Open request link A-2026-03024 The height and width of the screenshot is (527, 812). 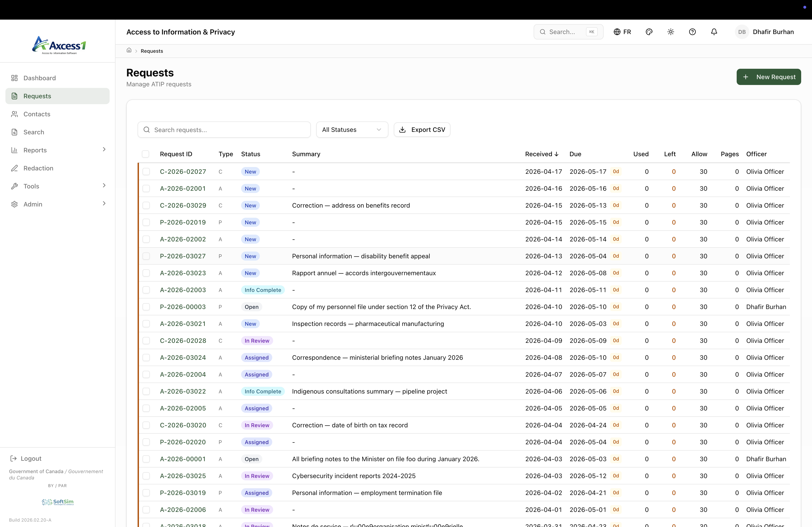pos(183,357)
